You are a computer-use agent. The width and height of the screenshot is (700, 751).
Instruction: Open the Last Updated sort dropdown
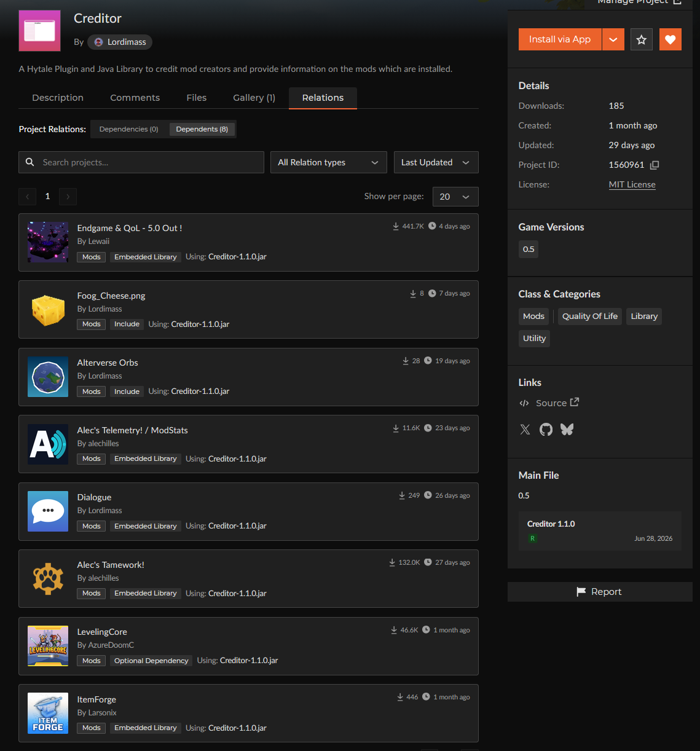436,162
